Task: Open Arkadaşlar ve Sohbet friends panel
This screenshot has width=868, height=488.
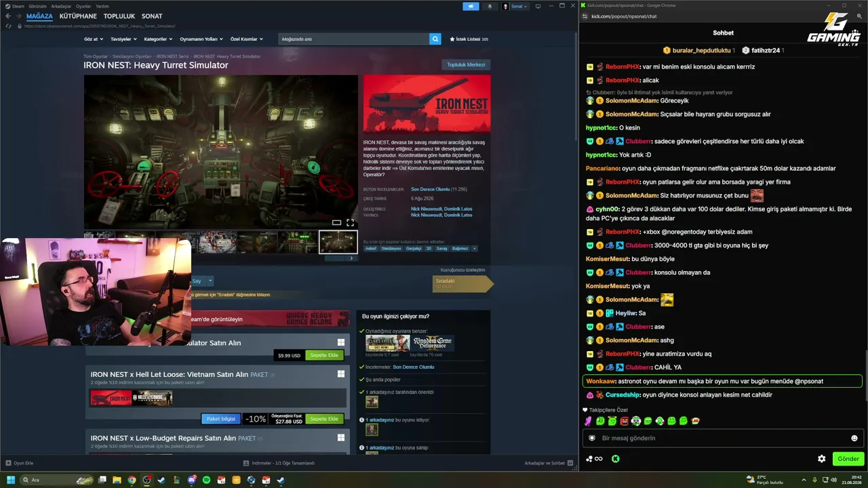Action: 549,463
